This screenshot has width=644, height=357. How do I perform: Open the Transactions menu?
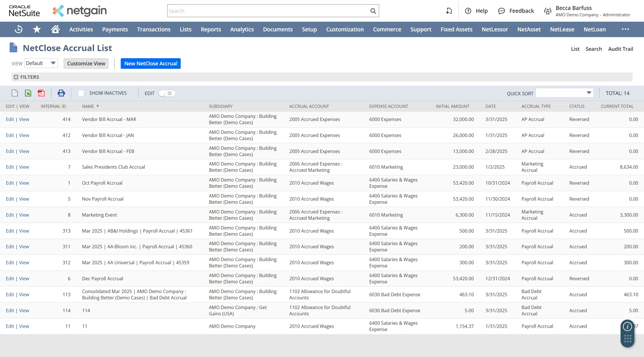click(154, 29)
